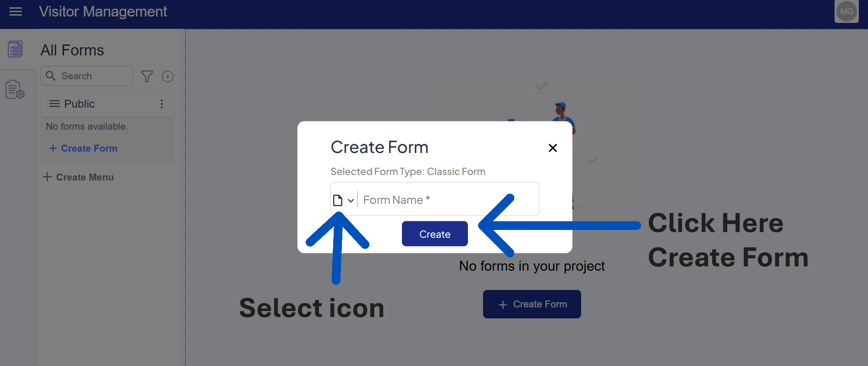This screenshot has height=366, width=868.
Task: Open the forms list sidebar icon
Action: [x=15, y=49]
